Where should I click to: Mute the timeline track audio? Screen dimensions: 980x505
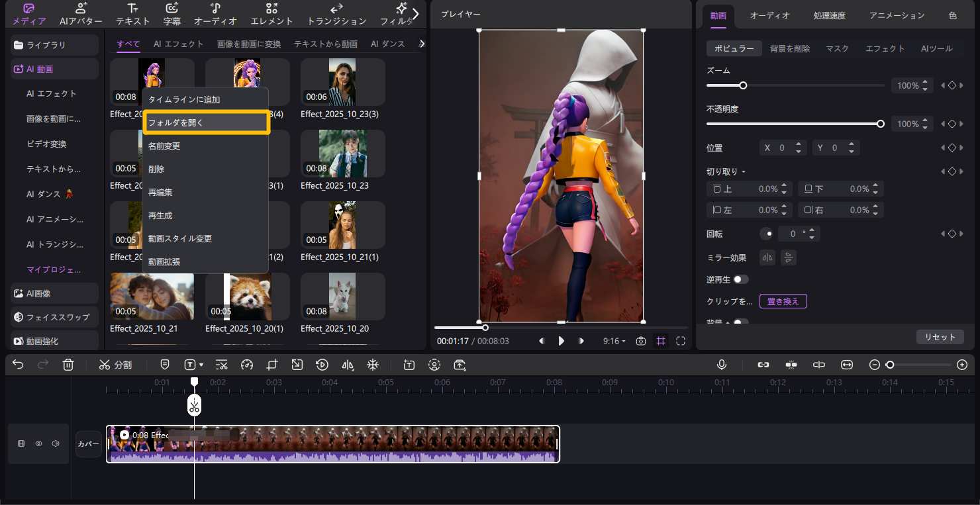pos(56,443)
